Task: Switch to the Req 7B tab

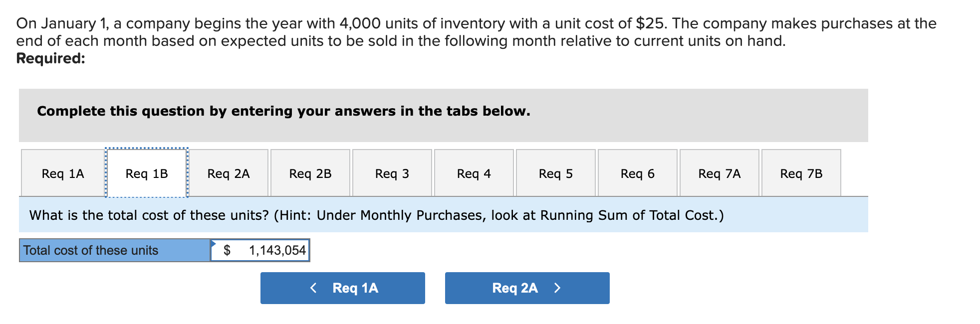Action: [x=801, y=173]
